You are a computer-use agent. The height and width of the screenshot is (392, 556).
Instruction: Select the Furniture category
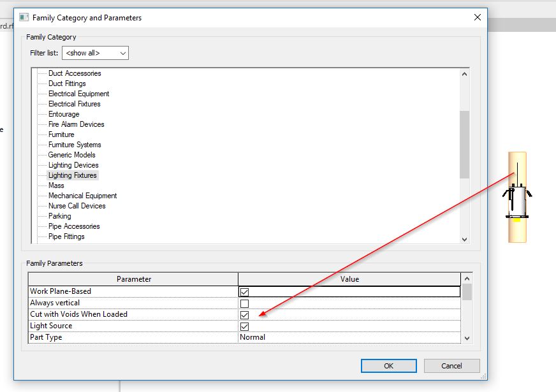(x=61, y=134)
